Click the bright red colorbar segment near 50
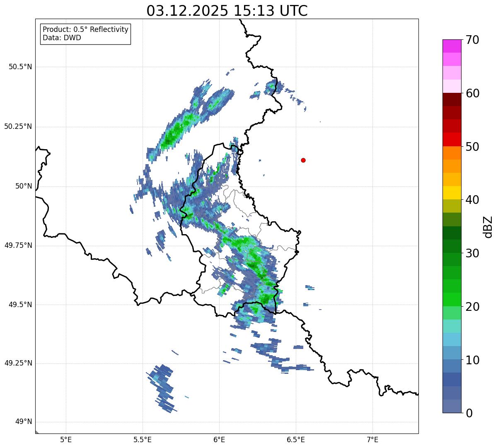This screenshot has height=448, width=498. coord(452,140)
